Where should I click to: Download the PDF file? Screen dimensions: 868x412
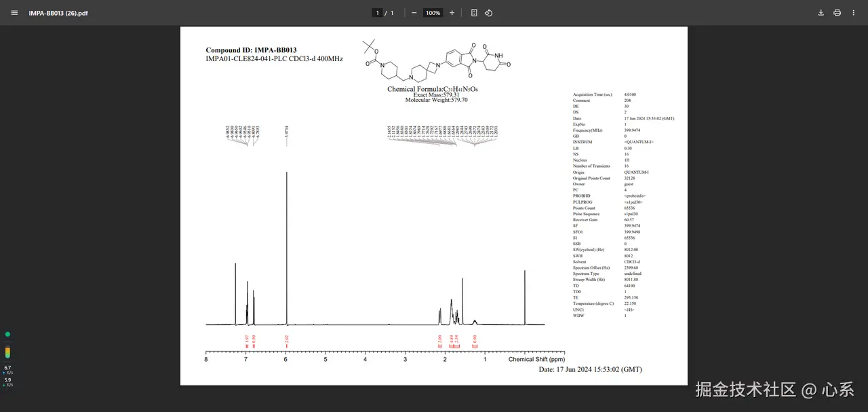pos(821,13)
